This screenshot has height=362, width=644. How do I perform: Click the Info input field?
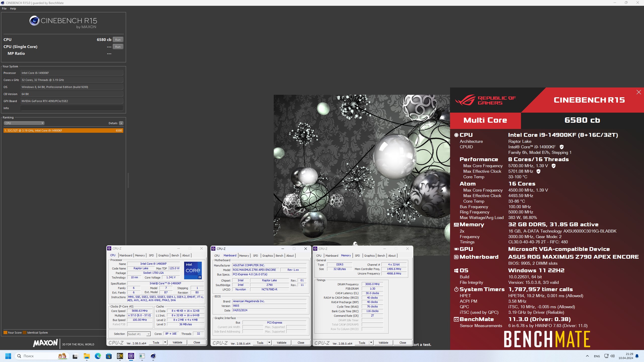pos(72,108)
